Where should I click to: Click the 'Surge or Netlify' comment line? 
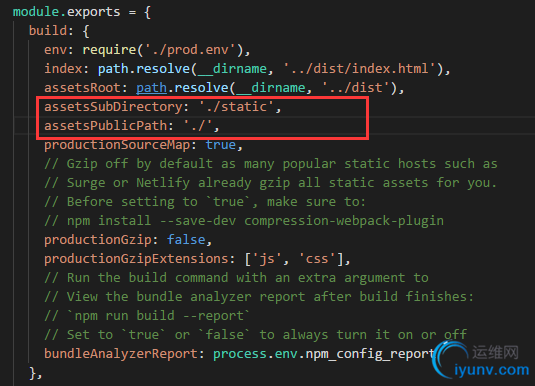pos(270,183)
